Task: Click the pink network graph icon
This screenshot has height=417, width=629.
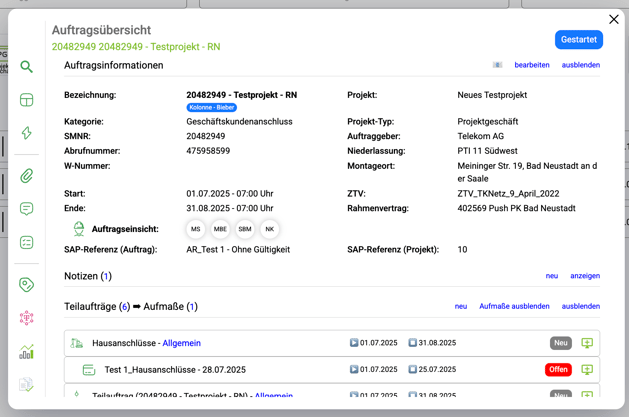Action: [x=27, y=318]
